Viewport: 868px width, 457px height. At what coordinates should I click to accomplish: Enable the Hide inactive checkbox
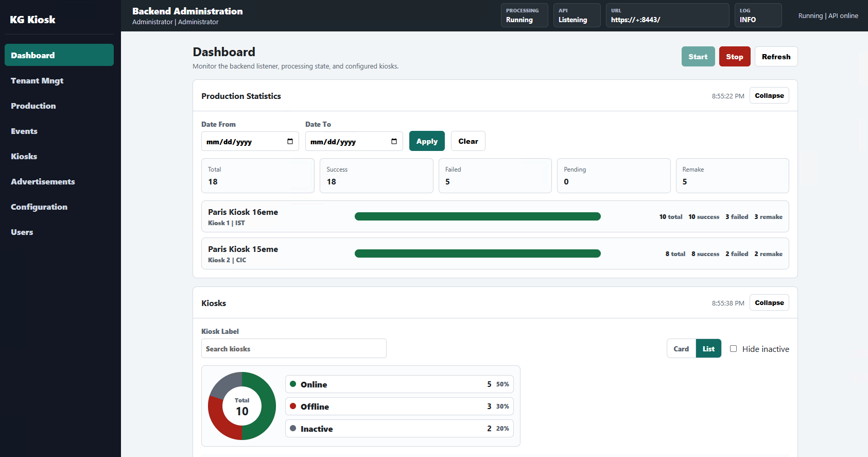coord(733,349)
